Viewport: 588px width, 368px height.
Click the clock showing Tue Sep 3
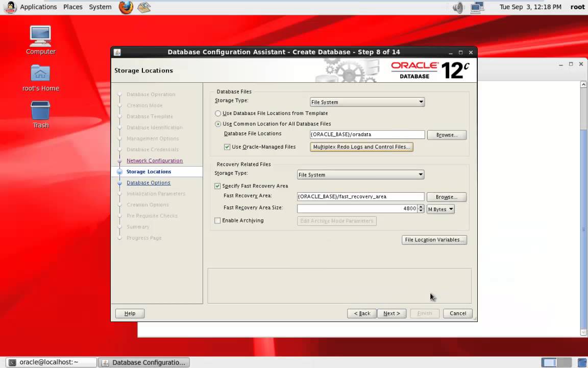(530, 7)
